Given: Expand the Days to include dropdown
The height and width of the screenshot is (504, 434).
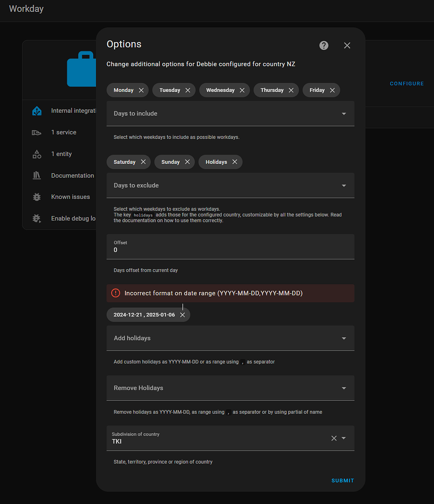Looking at the screenshot, I should click(343, 113).
